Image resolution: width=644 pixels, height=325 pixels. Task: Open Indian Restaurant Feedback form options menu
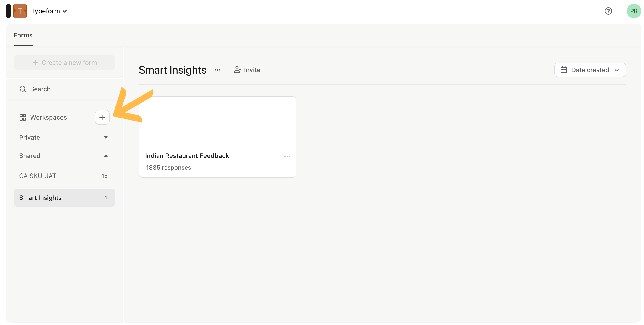point(287,157)
